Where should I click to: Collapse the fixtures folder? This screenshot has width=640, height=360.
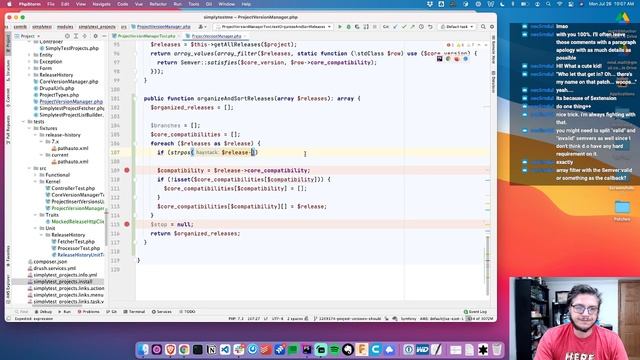(30, 128)
